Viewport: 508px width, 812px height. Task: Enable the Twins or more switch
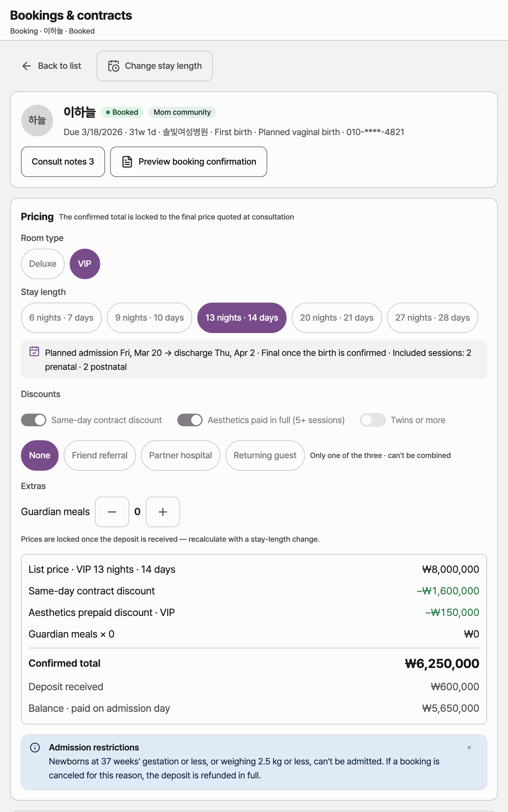[373, 420]
